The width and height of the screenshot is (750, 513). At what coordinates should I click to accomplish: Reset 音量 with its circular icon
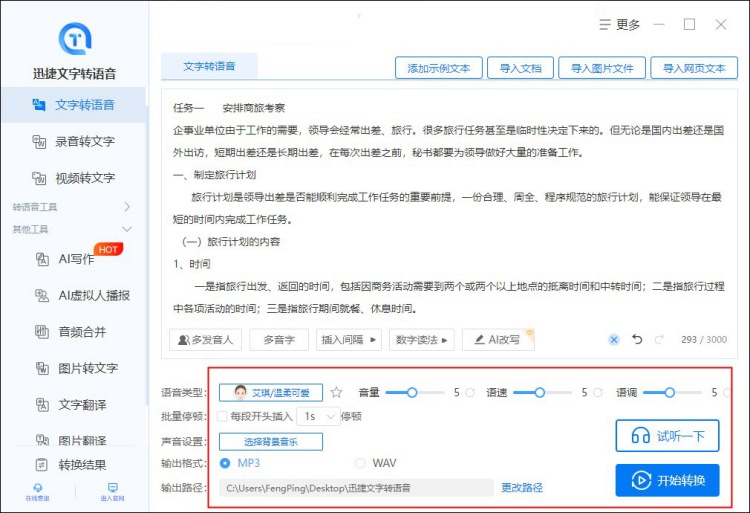point(470,393)
